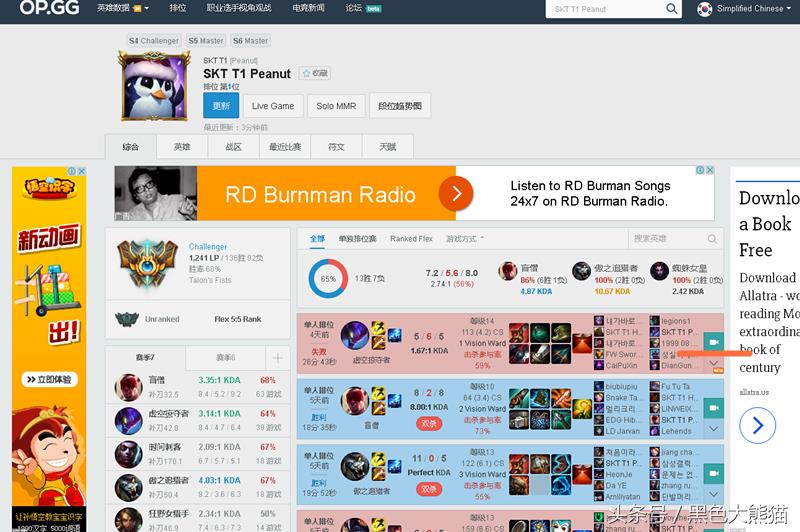Open replay camera for 傲之追猎者 match
Image resolution: width=800 pixels, height=532 pixels.
click(x=714, y=473)
